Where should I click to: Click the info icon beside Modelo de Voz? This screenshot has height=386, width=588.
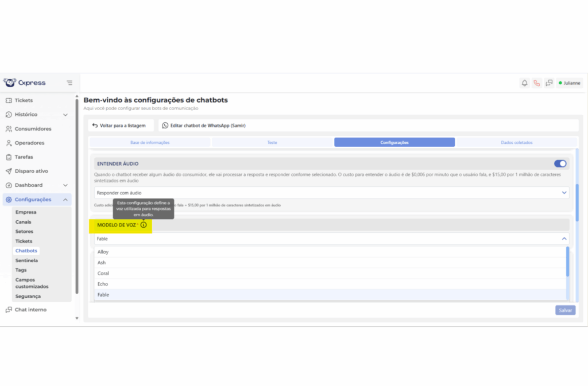click(144, 225)
